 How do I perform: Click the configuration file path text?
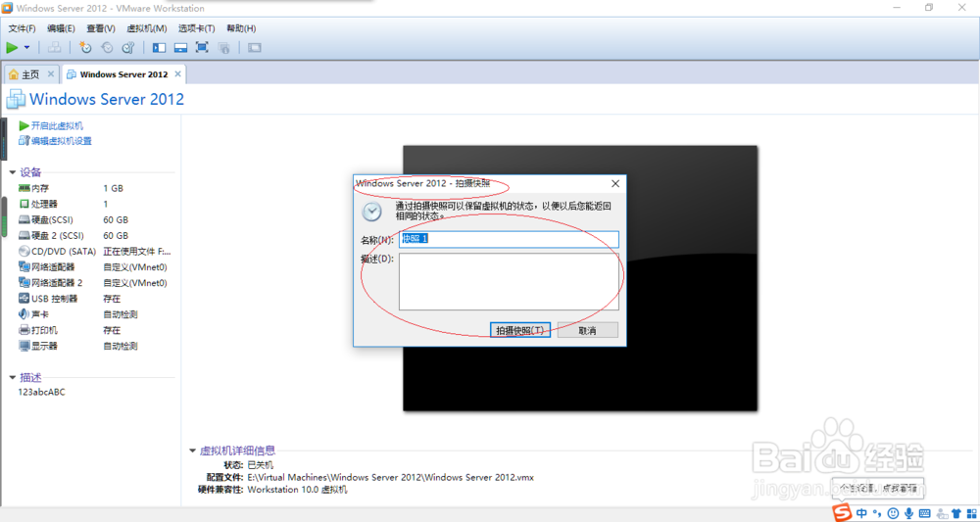[x=391, y=477]
